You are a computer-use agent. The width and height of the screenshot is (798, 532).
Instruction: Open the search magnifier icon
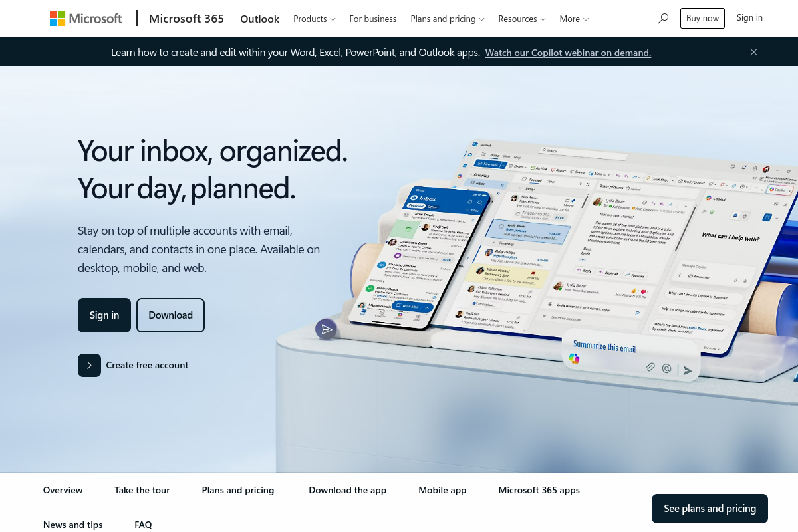(x=663, y=19)
